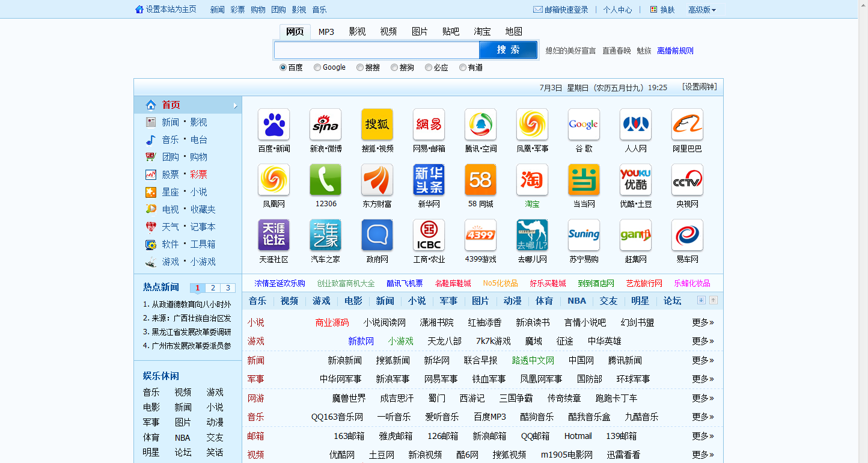Open the Alibaba (阿里巴巴) icon
This screenshot has width=868, height=463.
(x=687, y=124)
